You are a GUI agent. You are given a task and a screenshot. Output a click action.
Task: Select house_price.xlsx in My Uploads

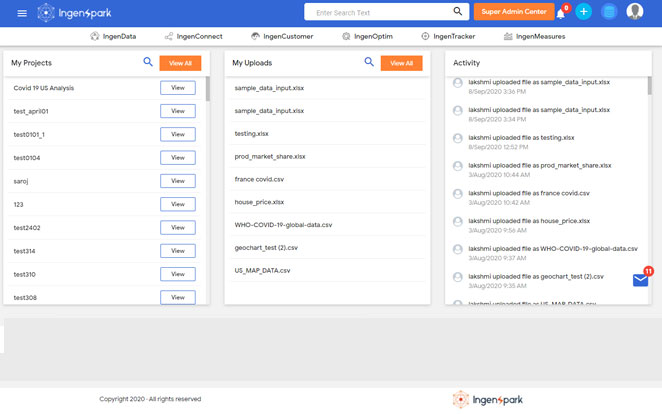(259, 202)
